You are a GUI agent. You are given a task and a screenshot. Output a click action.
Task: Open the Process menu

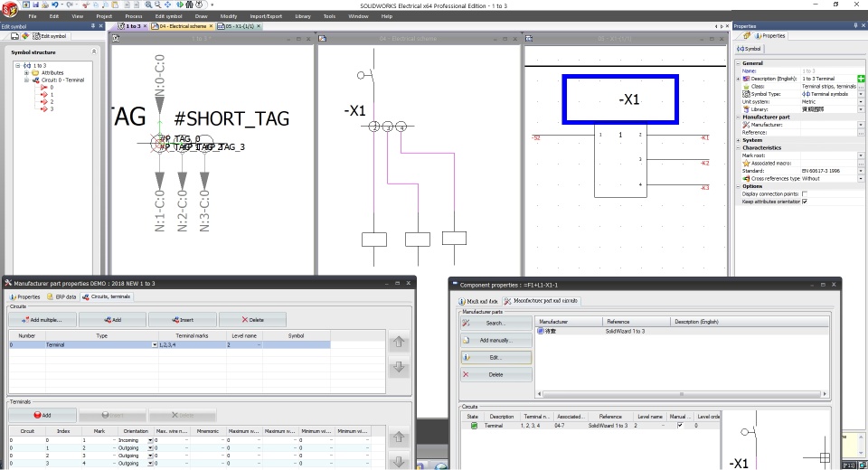(x=134, y=16)
